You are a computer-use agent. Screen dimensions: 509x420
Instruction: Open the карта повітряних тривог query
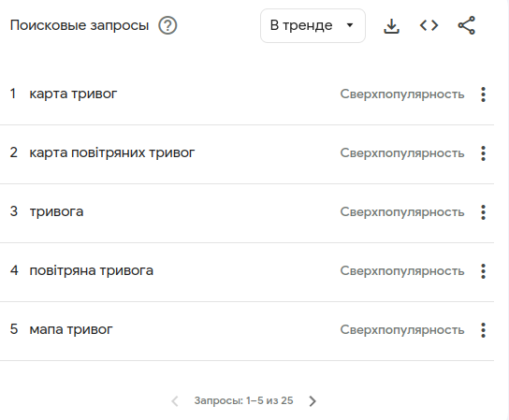pyautogui.click(x=112, y=152)
